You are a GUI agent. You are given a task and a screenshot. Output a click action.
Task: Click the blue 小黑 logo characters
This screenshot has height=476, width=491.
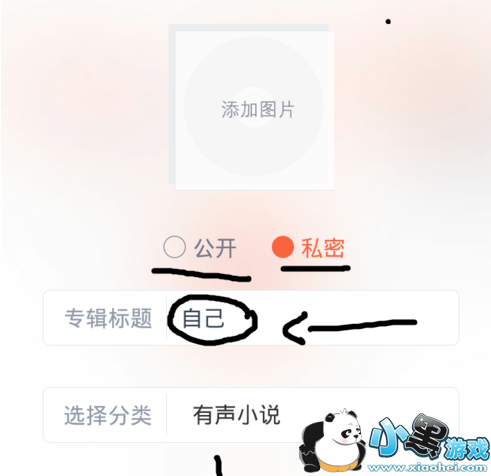(x=409, y=434)
